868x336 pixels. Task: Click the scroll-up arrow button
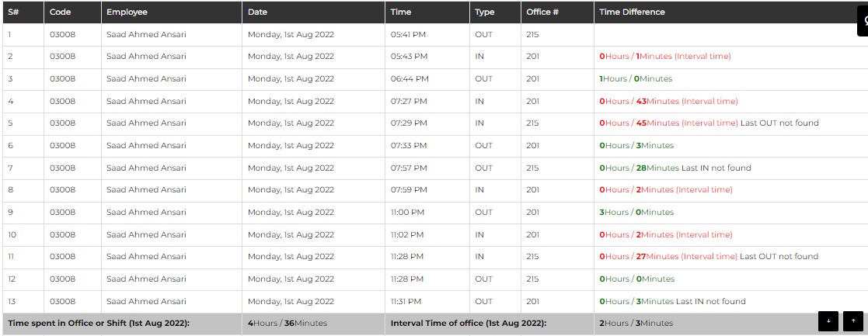coord(853,320)
